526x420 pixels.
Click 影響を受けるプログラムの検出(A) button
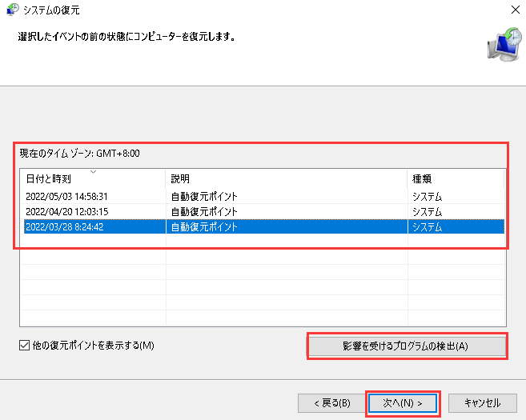[407, 346]
